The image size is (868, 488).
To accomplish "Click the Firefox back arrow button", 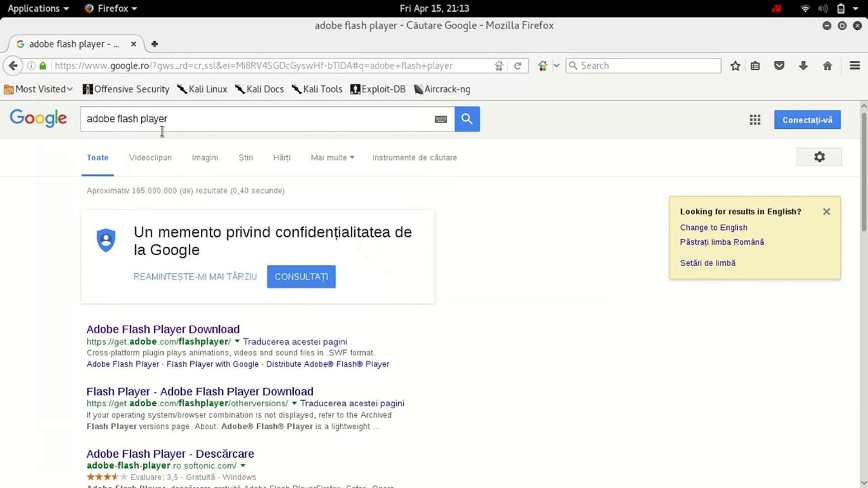I will click(13, 66).
